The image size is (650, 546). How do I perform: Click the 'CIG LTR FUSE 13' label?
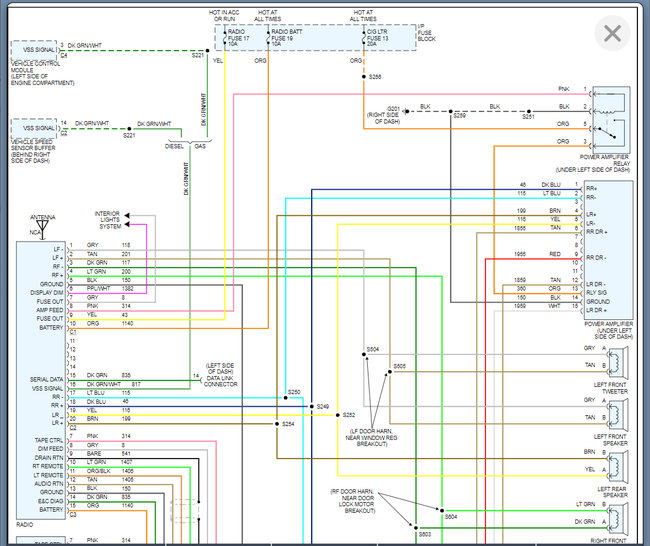[x=377, y=35]
